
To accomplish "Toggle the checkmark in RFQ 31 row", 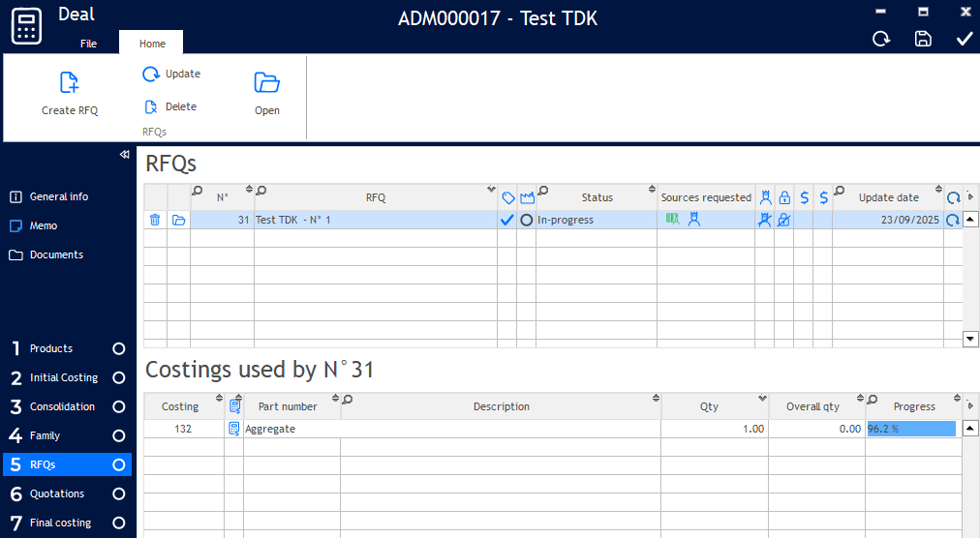I will [x=506, y=220].
